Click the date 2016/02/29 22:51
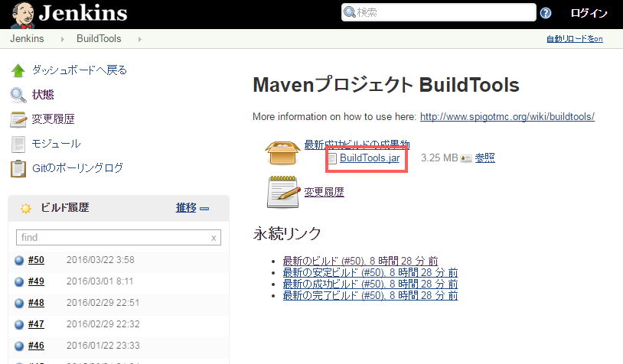Screen dimensions: 623x364 click(x=103, y=303)
